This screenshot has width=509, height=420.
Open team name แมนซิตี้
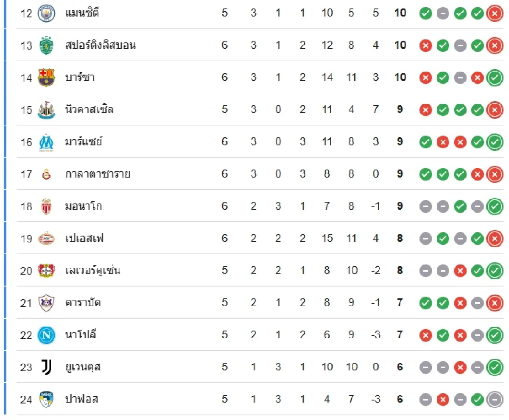(x=82, y=13)
